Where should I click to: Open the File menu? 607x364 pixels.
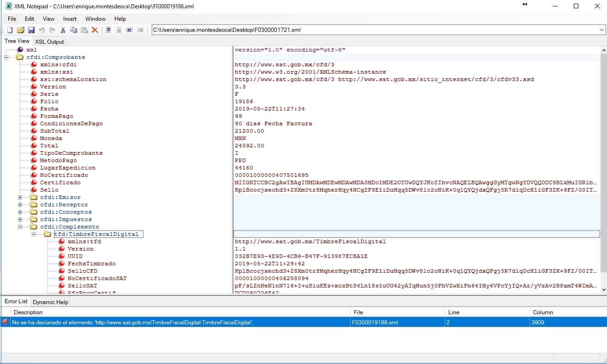click(x=12, y=19)
